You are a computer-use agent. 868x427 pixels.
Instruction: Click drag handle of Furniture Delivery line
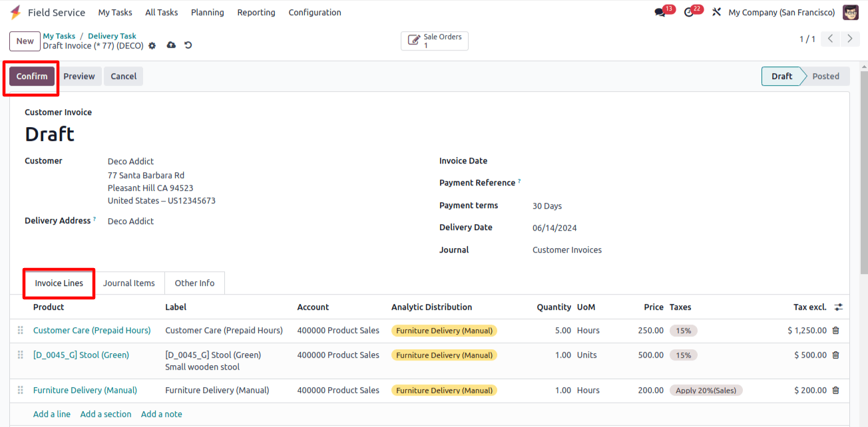[20, 390]
